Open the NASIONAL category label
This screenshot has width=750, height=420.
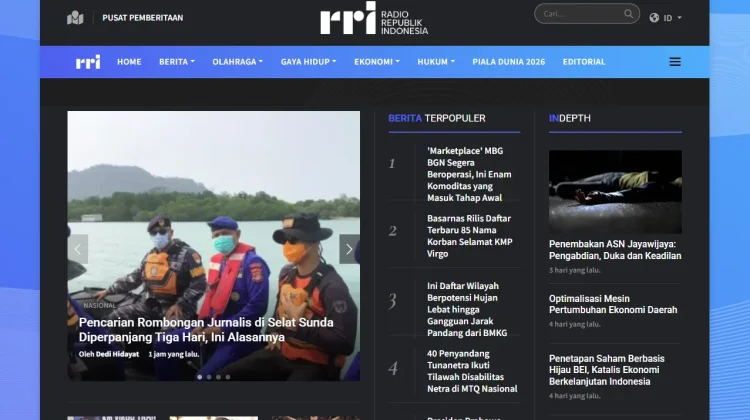[99, 305]
